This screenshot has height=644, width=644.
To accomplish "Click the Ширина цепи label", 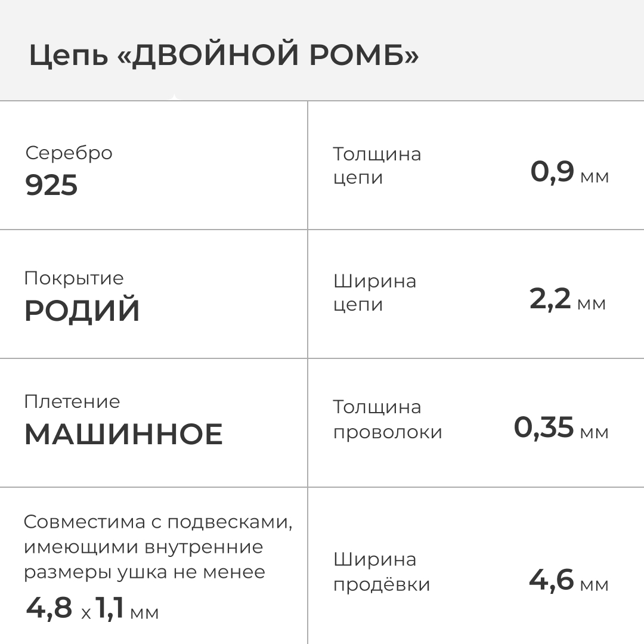I will tap(374, 293).
